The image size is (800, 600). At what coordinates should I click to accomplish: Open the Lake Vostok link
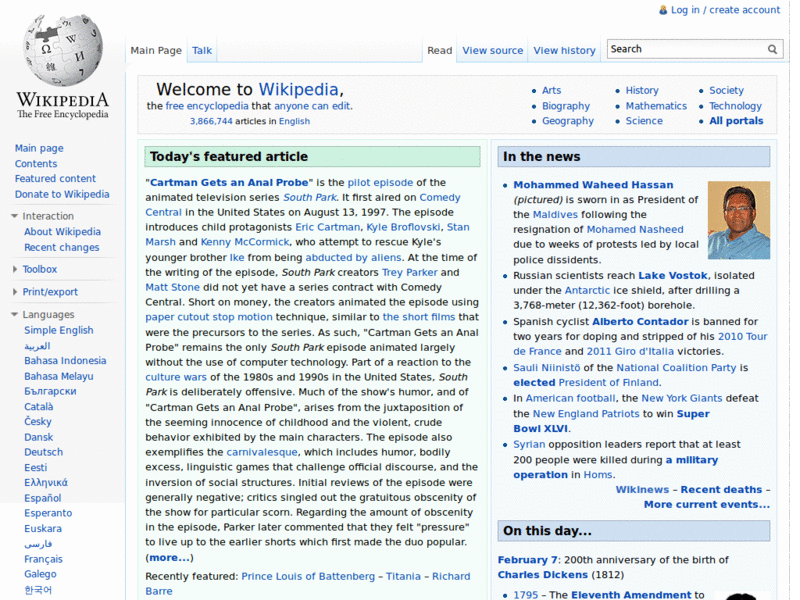673,276
